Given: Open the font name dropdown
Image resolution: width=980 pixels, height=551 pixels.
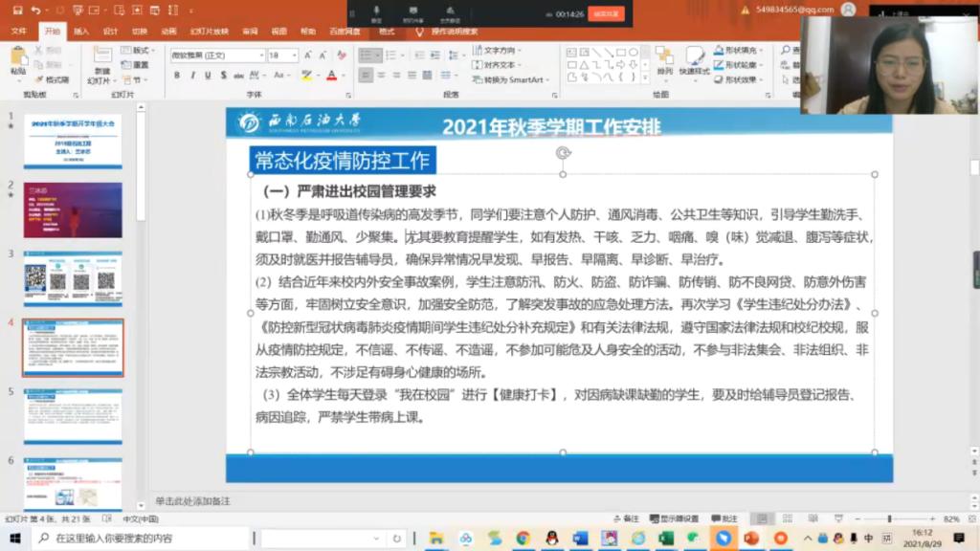Looking at the screenshot, I should point(260,55).
